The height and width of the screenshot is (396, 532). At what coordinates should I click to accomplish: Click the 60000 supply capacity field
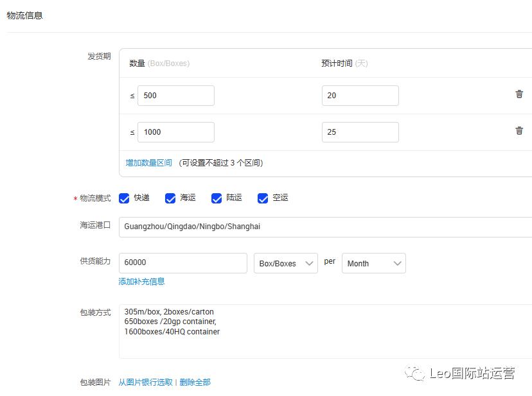pos(182,263)
